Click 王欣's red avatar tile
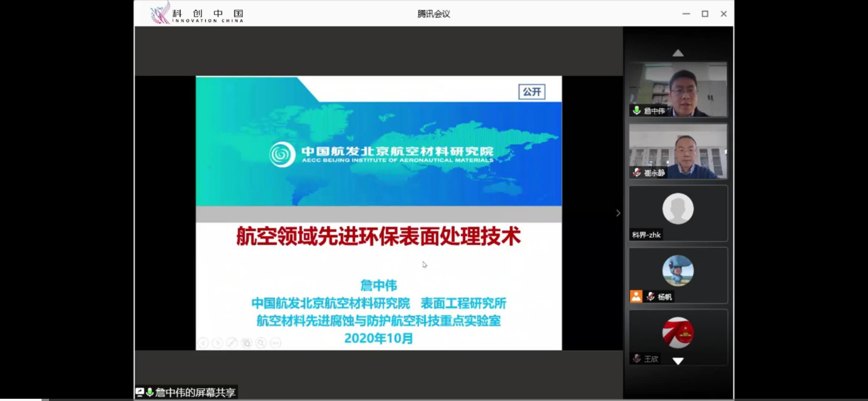The image size is (868, 401). click(x=678, y=333)
